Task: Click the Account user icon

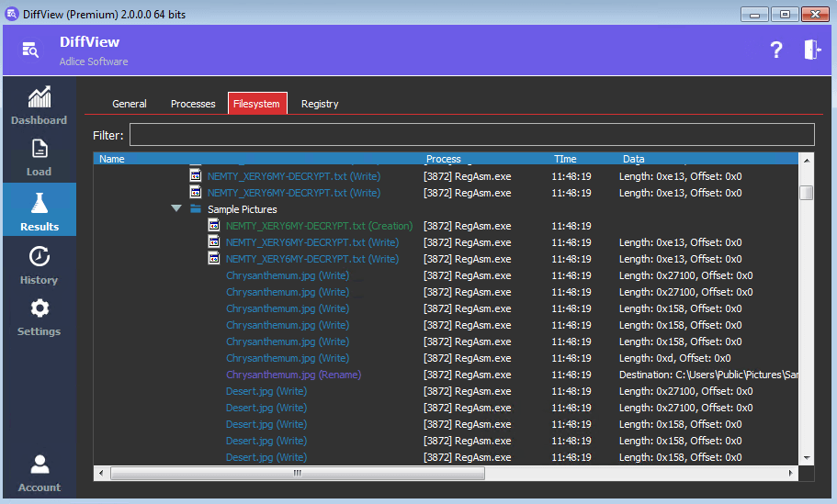Action: pos(39,465)
